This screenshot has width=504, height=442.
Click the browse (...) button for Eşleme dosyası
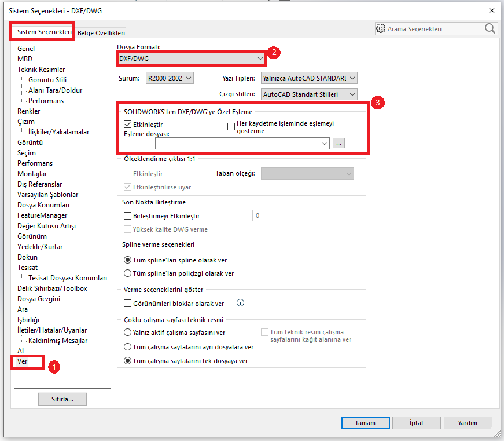[339, 143]
